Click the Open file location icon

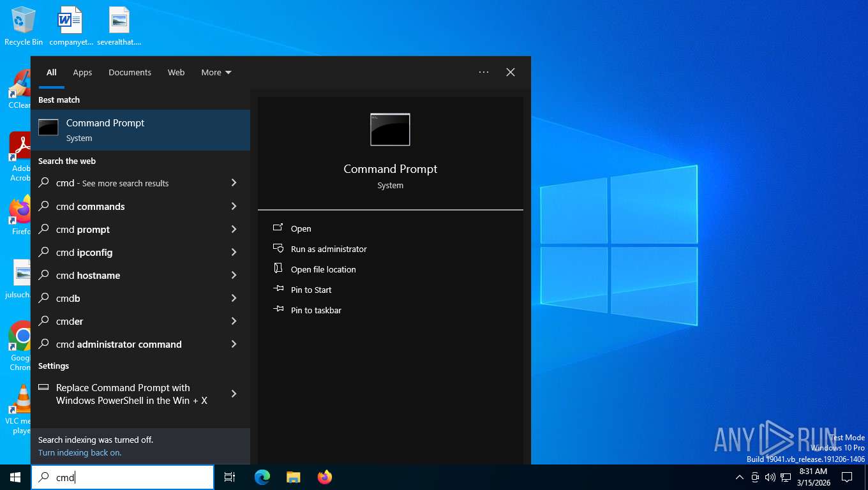point(278,269)
